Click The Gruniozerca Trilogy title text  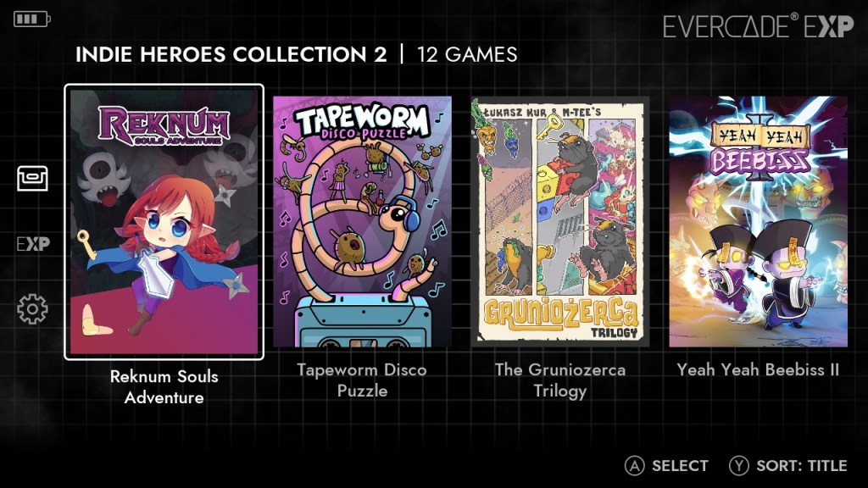(x=559, y=380)
